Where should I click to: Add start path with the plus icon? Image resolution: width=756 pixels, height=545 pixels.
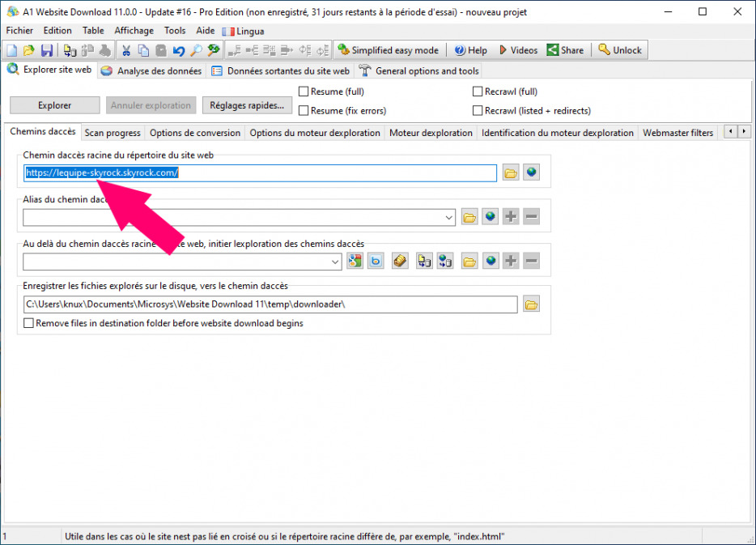pos(511,262)
